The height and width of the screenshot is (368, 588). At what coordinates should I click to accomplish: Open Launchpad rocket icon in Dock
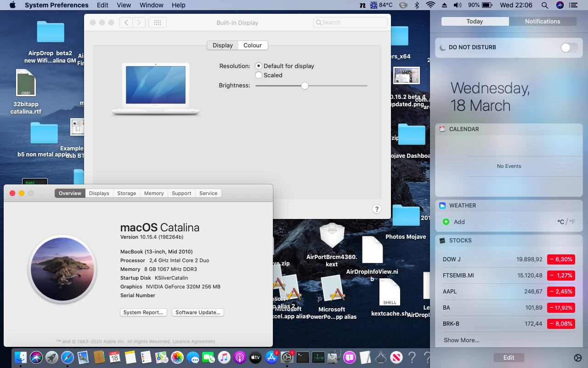[52, 357]
